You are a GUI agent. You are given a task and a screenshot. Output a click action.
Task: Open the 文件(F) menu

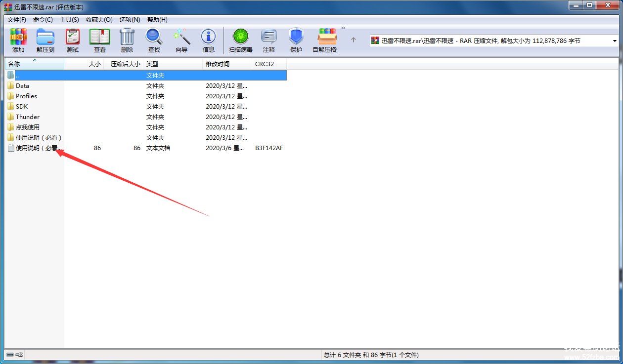17,20
